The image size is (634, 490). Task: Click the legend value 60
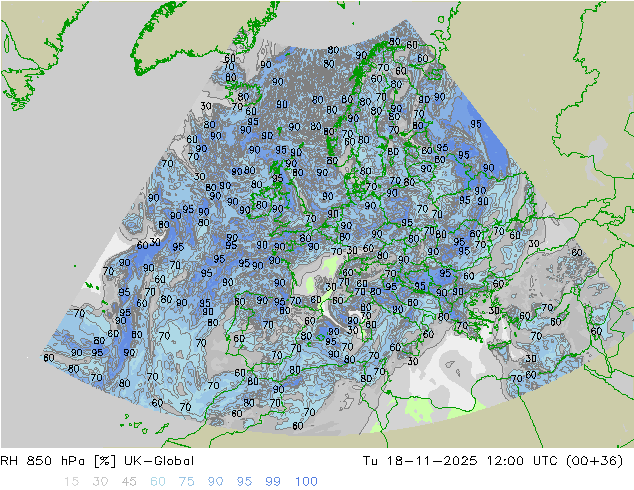(158, 482)
